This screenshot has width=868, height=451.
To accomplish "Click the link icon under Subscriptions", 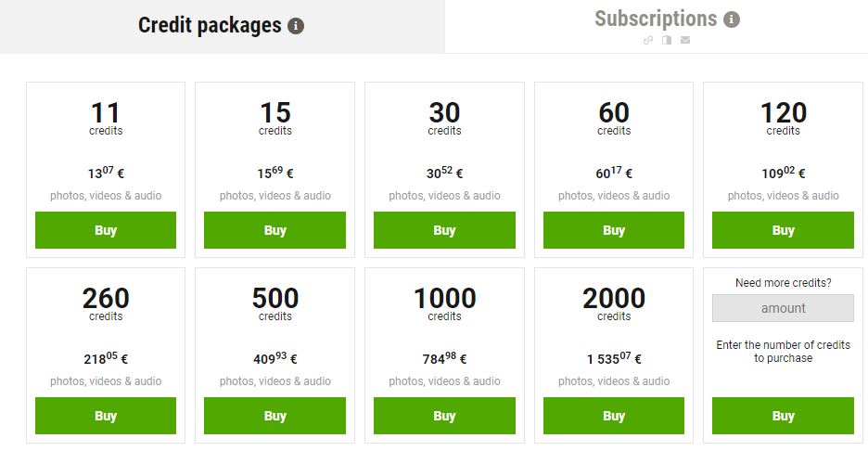I will [x=648, y=40].
